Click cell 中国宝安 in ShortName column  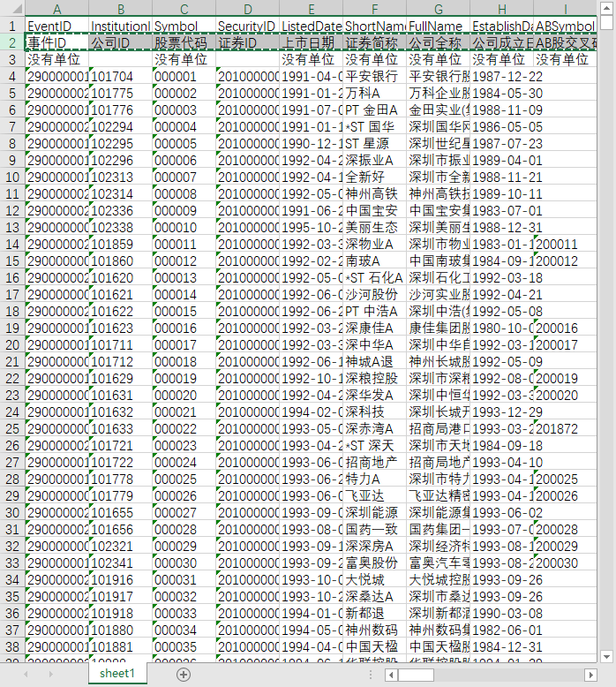(374, 210)
